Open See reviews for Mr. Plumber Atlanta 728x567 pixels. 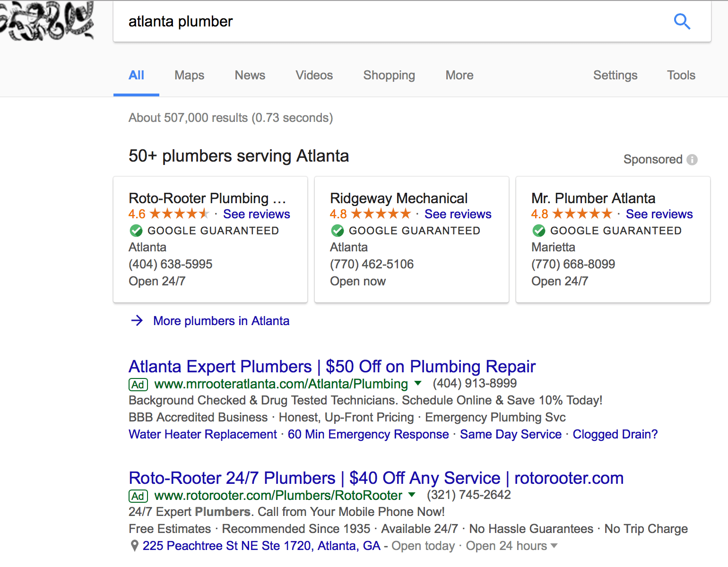tap(659, 214)
